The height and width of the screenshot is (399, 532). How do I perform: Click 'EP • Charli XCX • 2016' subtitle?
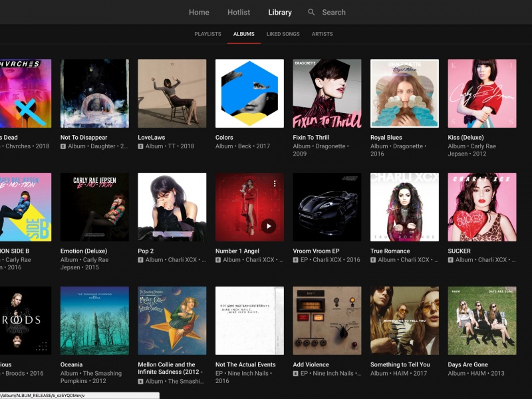[330, 260]
